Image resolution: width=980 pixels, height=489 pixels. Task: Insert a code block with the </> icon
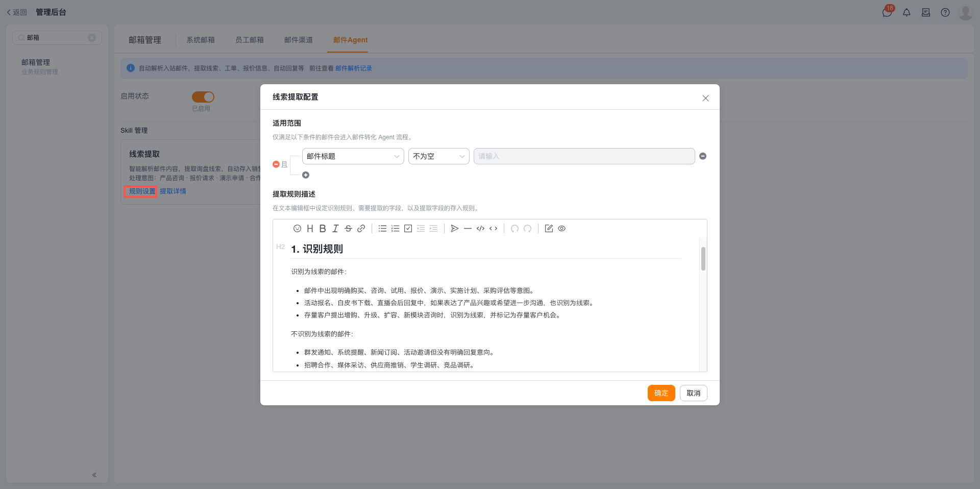[x=480, y=229]
